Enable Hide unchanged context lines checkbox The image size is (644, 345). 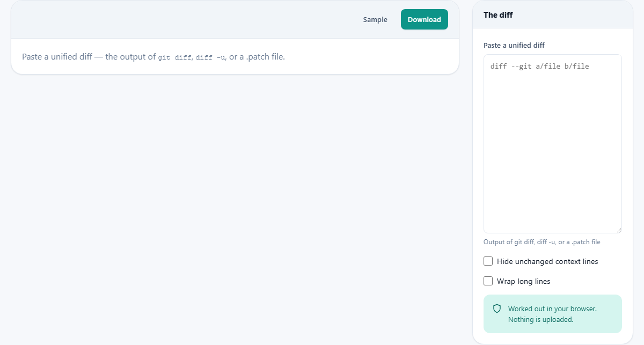[x=488, y=261]
